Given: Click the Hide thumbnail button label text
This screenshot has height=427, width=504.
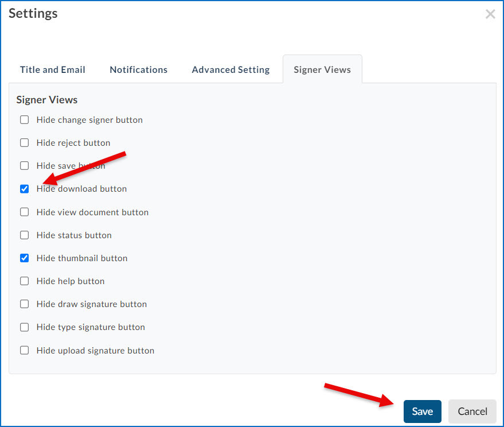Looking at the screenshot, I should coord(82,258).
